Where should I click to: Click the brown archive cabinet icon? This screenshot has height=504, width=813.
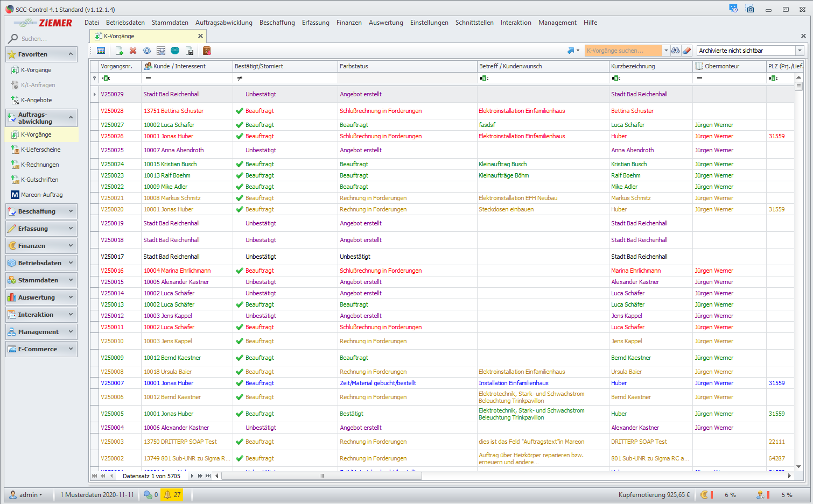(207, 51)
